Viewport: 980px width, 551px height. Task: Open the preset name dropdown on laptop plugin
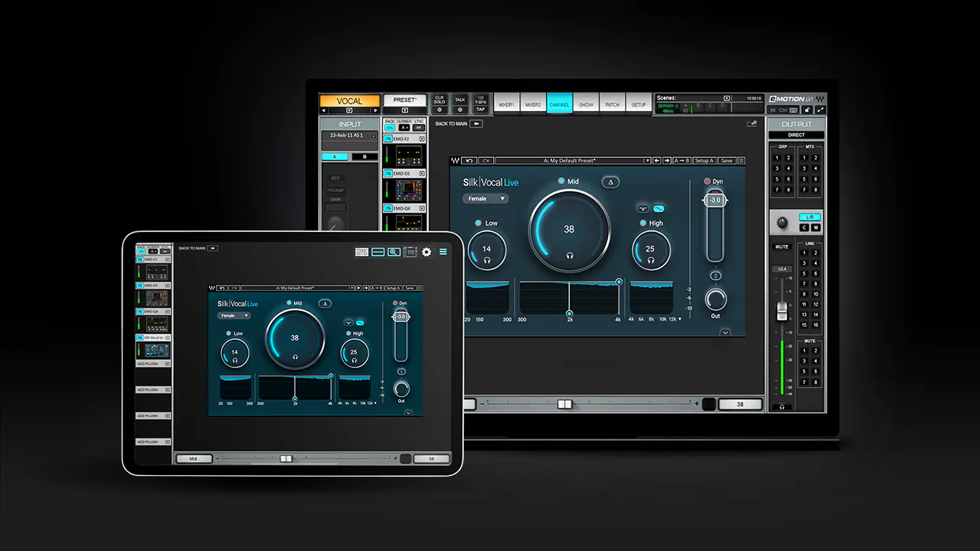(x=647, y=161)
